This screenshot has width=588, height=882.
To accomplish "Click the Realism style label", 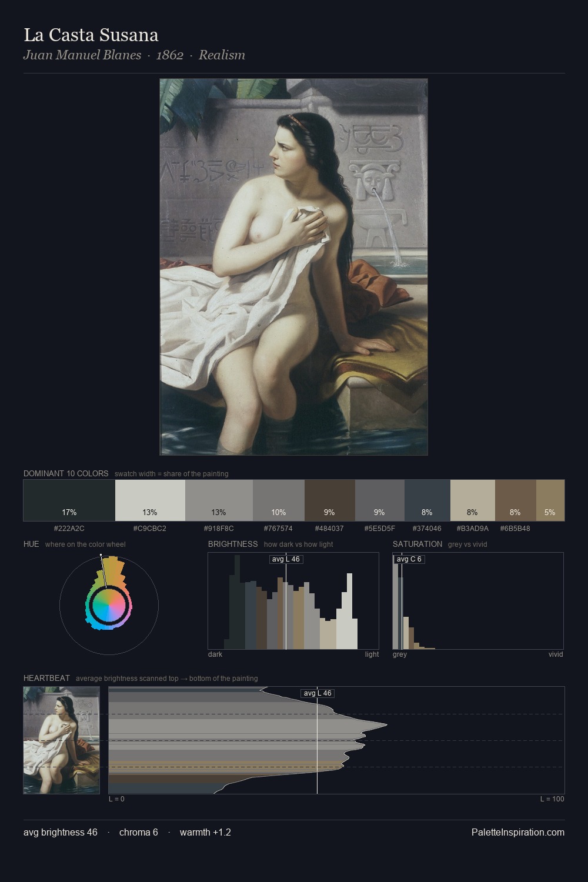I will pyautogui.click(x=222, y=55).
